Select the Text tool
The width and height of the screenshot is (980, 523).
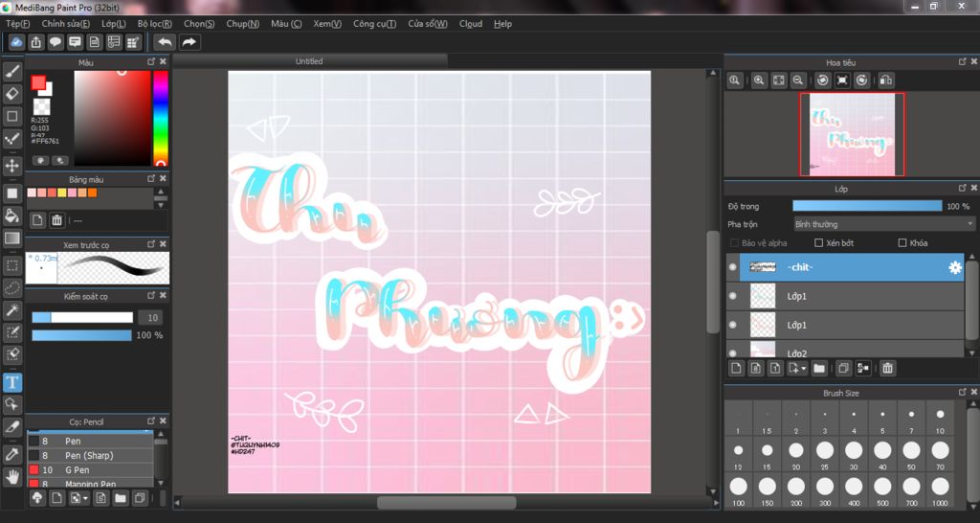tap(11, 381)
